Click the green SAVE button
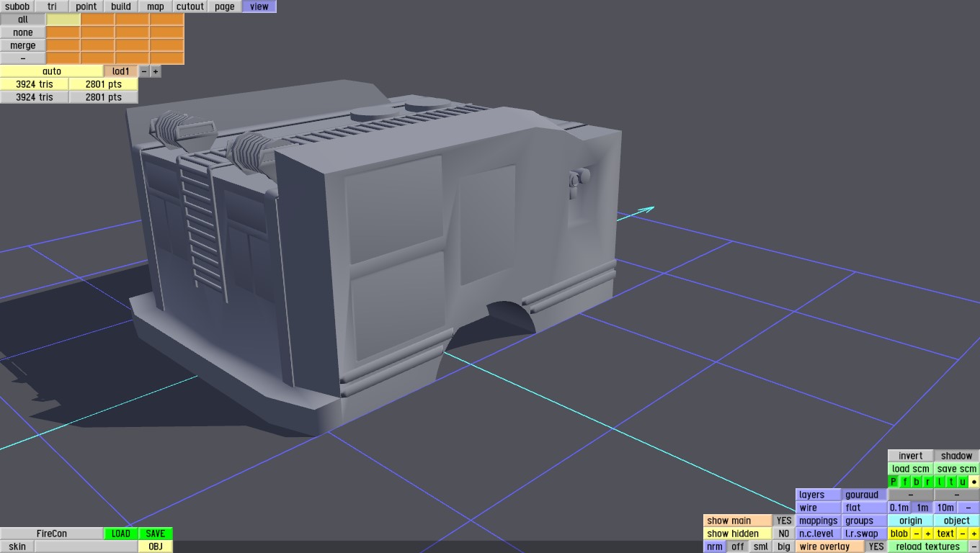This screenshot has width=980, height=553. coord(156,534)
